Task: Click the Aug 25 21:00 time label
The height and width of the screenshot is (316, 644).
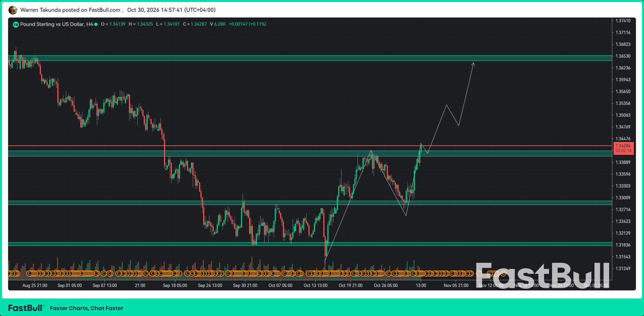Action: (35, 285)
